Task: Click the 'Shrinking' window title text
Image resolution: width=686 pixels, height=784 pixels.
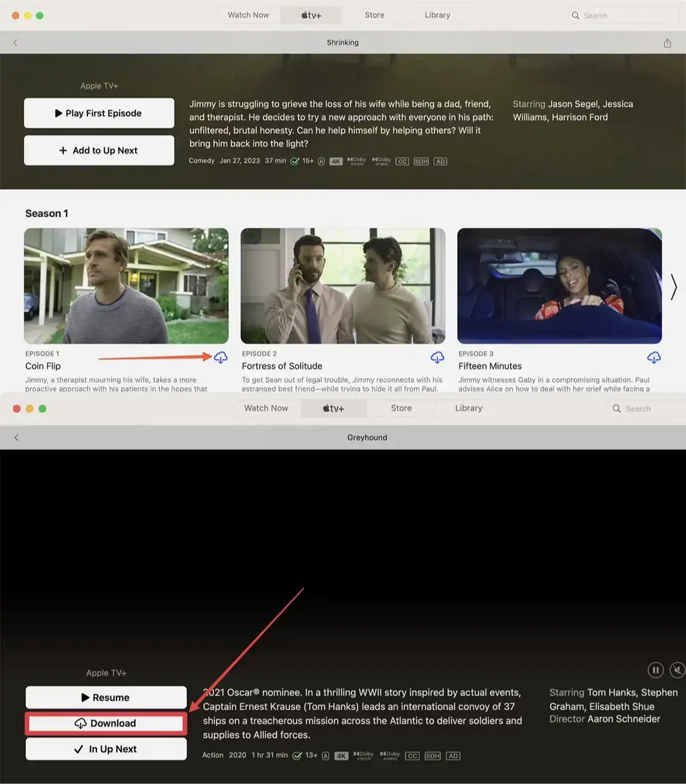Action: 343,42
